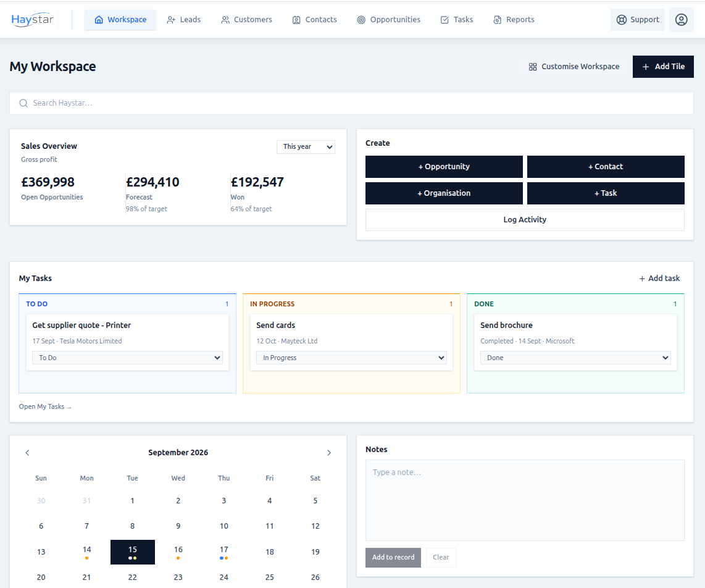Open the Done status dropdown
Viewport: 705px width, 588px height.
[x=575, y=358]
